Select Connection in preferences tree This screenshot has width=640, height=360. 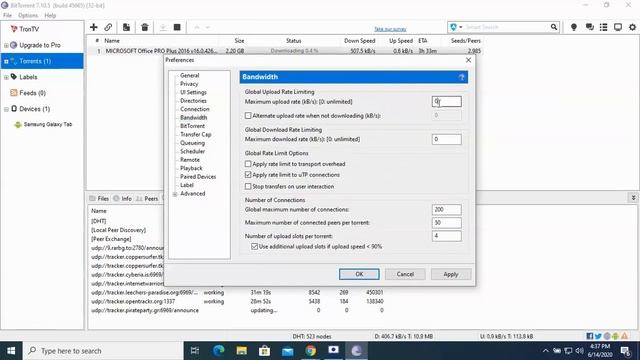coord(195,109)
